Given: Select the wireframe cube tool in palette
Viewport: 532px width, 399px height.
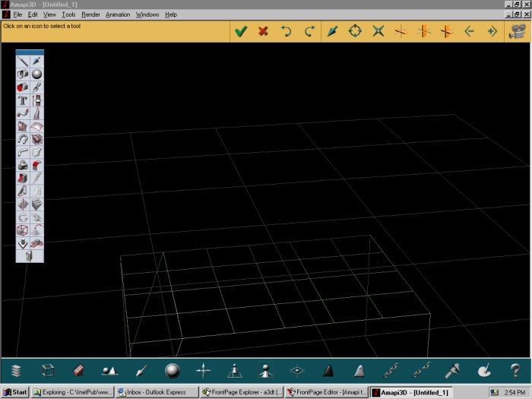Looking at the screenshot, I should point(23,230).
